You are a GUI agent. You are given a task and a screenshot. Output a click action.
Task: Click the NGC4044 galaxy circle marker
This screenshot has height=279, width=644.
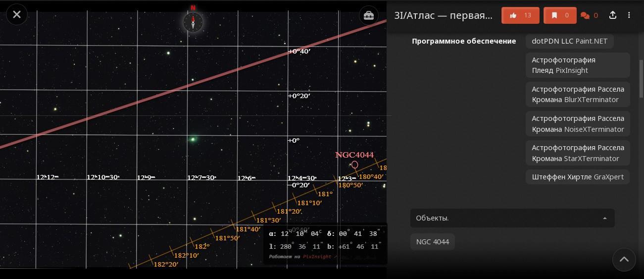[x=354, y=165]
